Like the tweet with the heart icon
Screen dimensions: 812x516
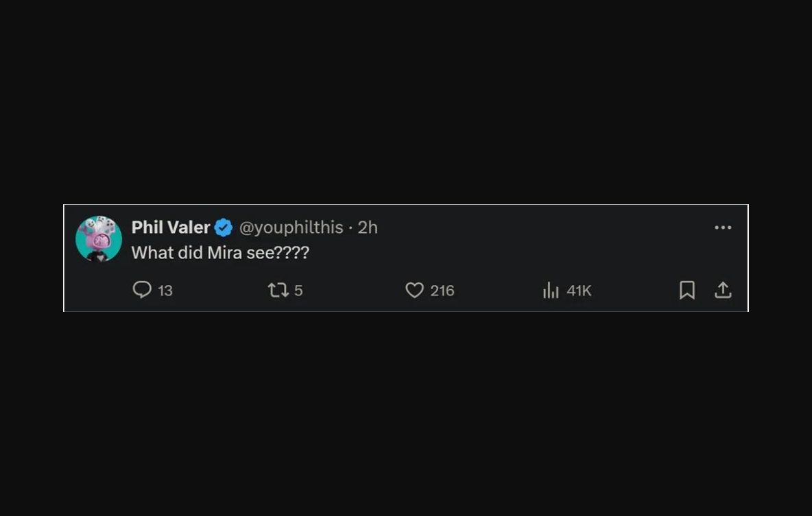coord(414,291)
